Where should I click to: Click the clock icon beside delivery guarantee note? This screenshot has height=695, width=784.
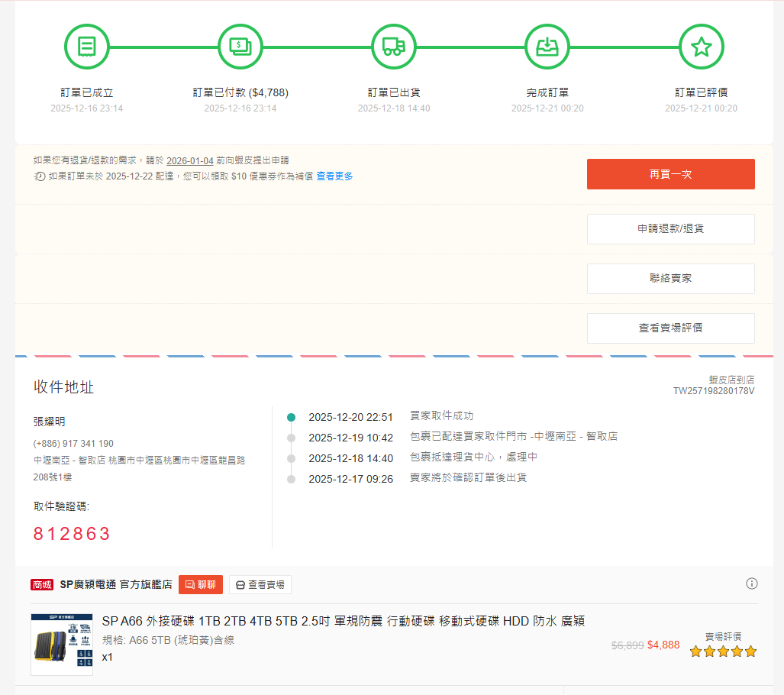click(40, 176)
